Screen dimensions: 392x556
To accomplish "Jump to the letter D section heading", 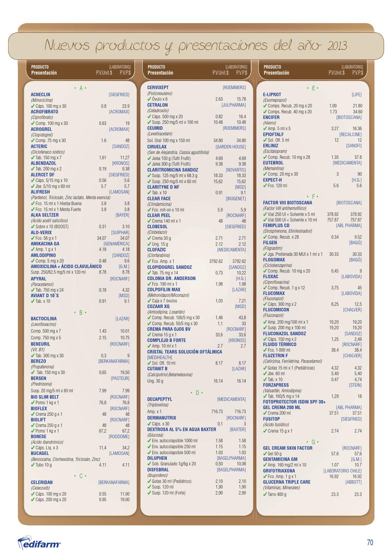I will (196, 392).
